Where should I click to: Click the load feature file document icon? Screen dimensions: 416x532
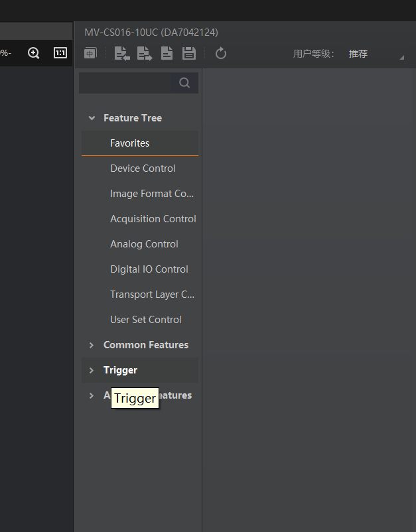click(167, 54)
